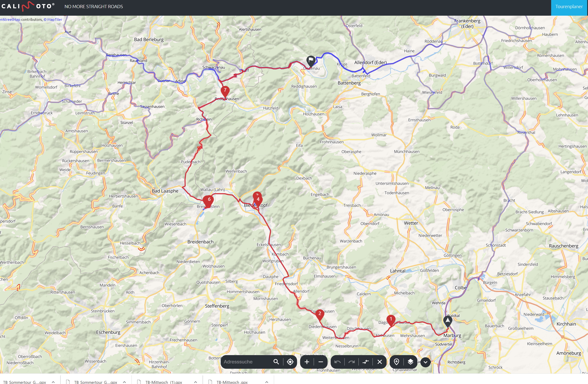Select waypoint marker 7 on route
The height and width of the screenshot is (384, 588).
(225, 90)
